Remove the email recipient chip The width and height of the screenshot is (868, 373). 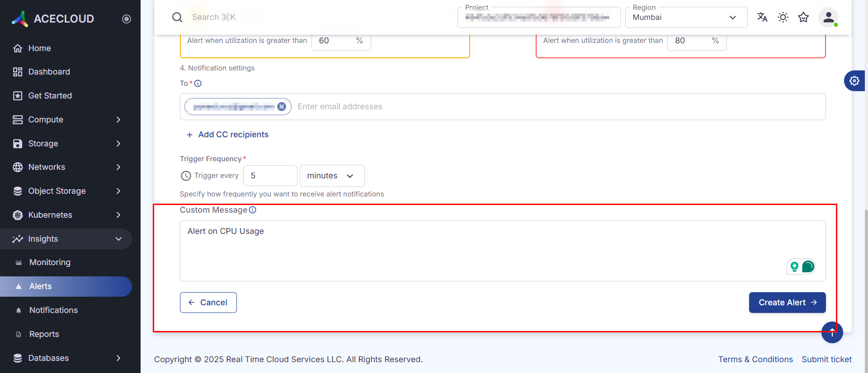coord(282,107)
